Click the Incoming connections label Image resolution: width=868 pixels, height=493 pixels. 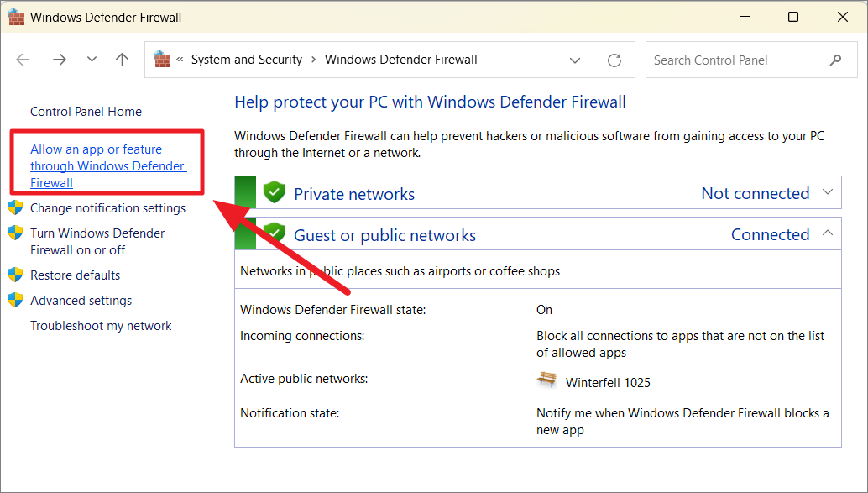302,336
